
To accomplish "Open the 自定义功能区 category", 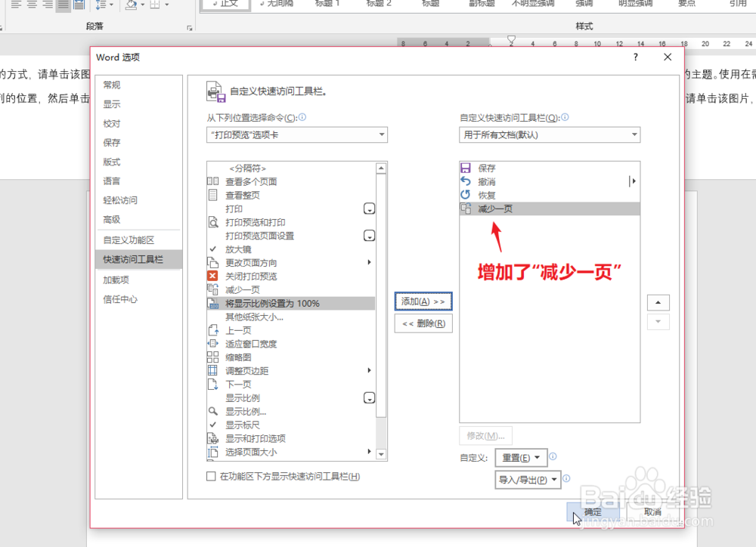I will click(x=139, y=240).
